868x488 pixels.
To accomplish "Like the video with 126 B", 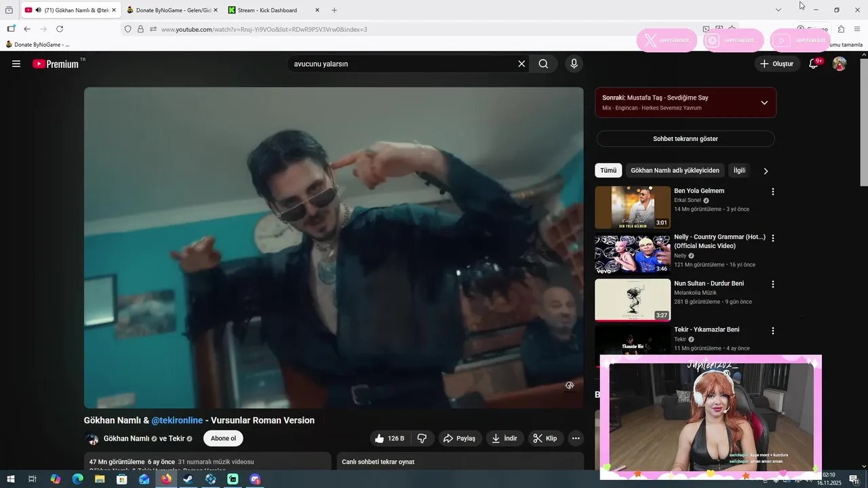I will (x=390, y=439).
